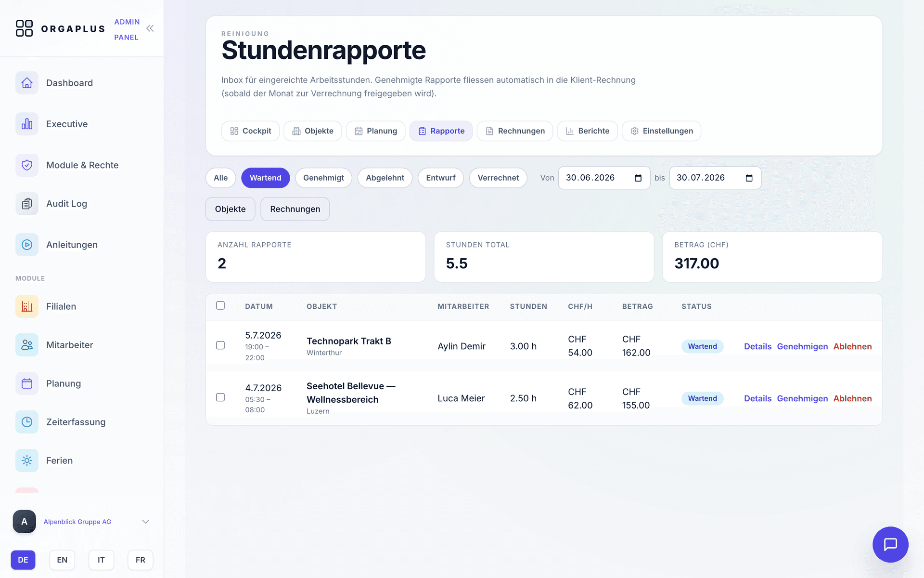Switch language to IT
The width and height of the screenshot is (924, 578).
coord(101,560)
